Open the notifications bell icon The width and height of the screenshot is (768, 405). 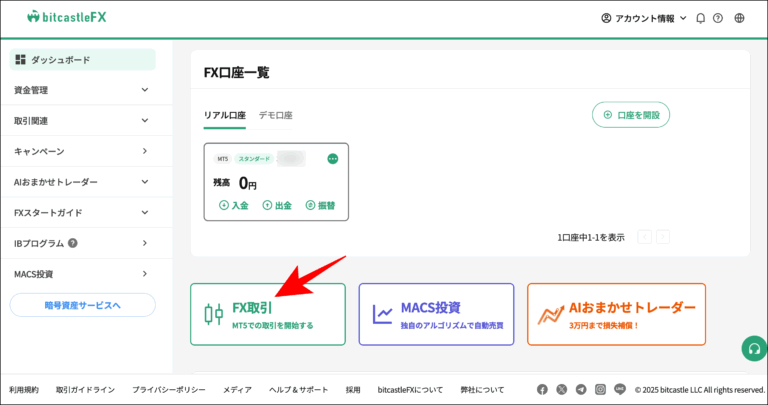701,19
